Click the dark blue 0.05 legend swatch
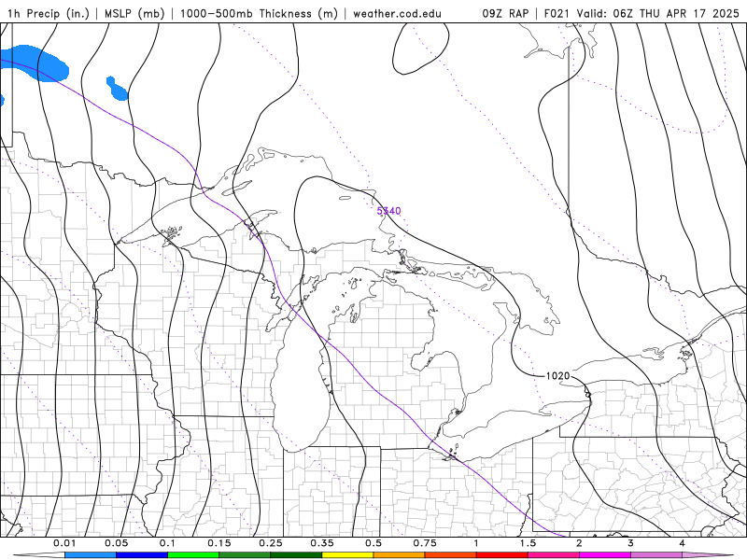Screen dimensions: 747x560 [x=142, y=555]
